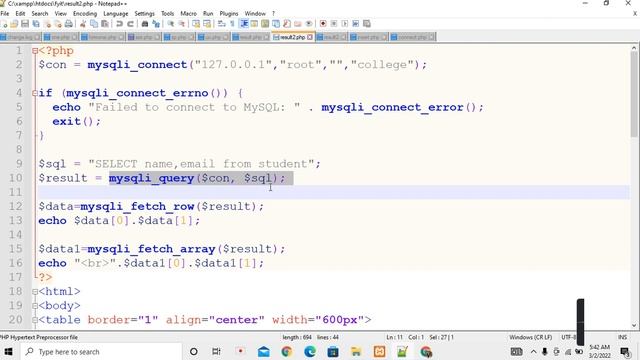Switch to the connect.php tab
Viewport: 640px width, 360px height.
click(x=412, y=37)
